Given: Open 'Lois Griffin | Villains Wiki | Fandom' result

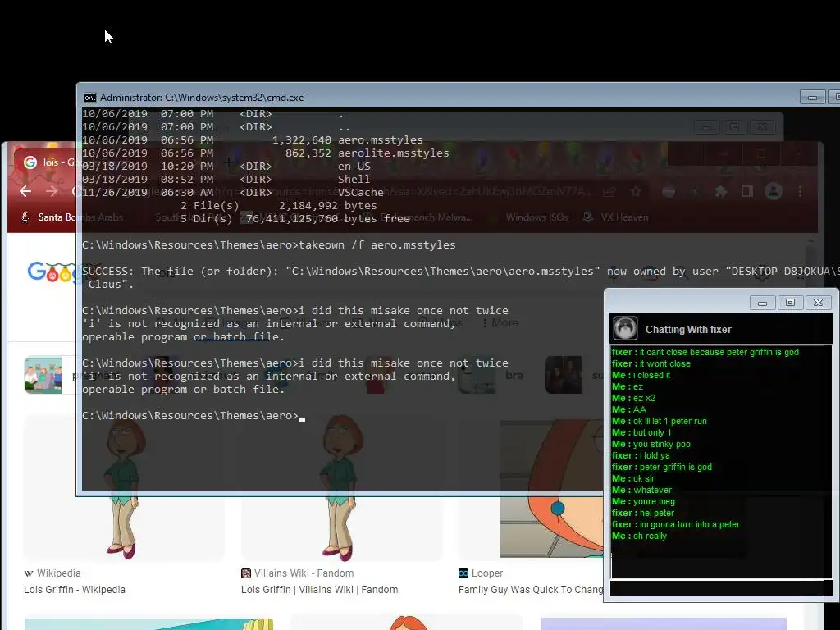Looking at the screenshot, I should [319, 589].
